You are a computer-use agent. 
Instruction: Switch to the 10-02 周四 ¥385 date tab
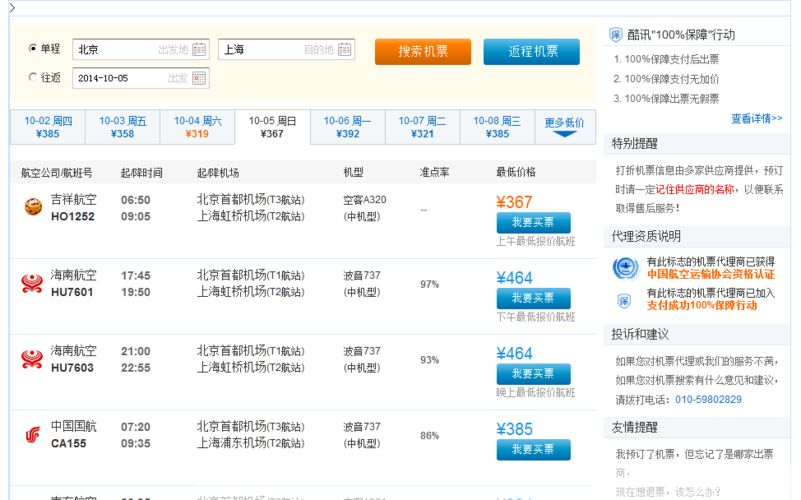point(48,127)
